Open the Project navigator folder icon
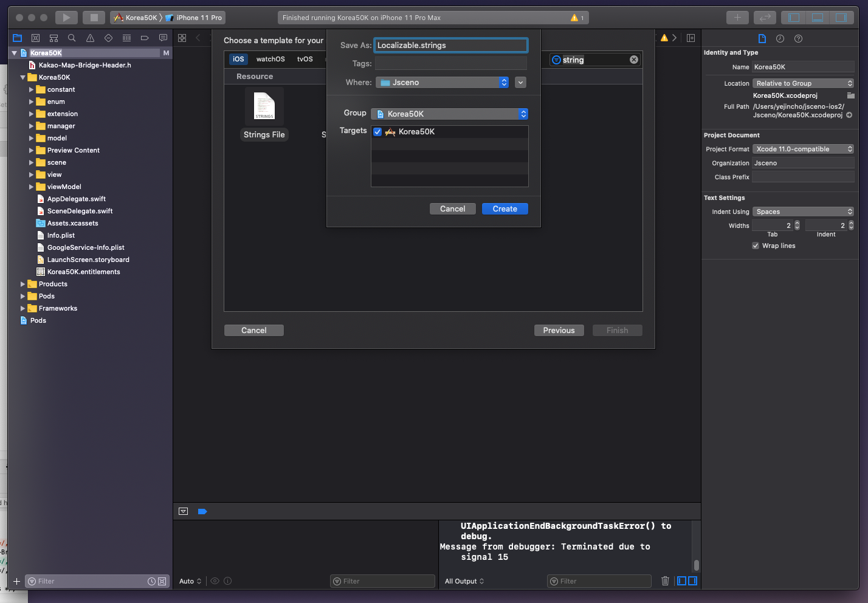Image resolution: width=868 pixels, height=603 pixels. coord(18,38)
